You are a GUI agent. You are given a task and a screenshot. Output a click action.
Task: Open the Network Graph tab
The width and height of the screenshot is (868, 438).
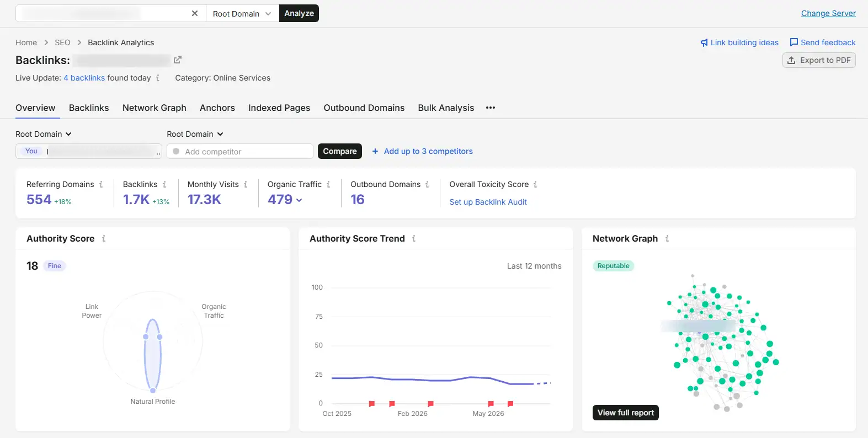click(x=155, y=108)
